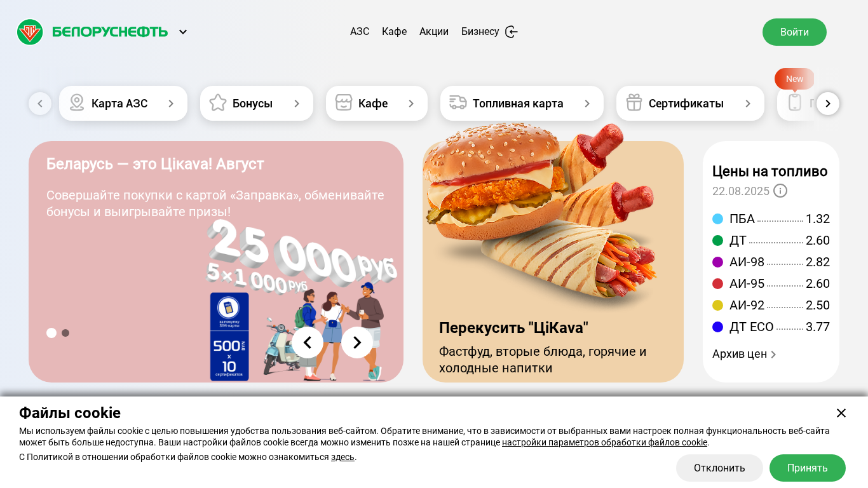Open the star Бонусы shortcut
The width and height of the screenshot is (868, 488).
257,103
